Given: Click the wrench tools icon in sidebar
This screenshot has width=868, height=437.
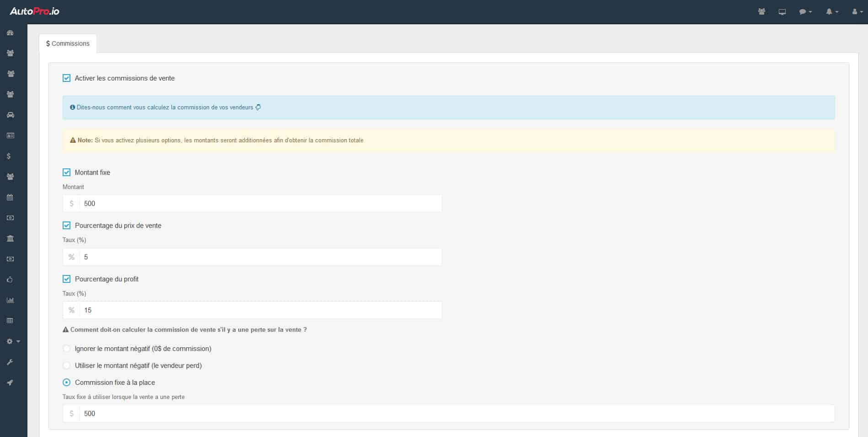Looking at the screenshot, I should tap(10, 362).
